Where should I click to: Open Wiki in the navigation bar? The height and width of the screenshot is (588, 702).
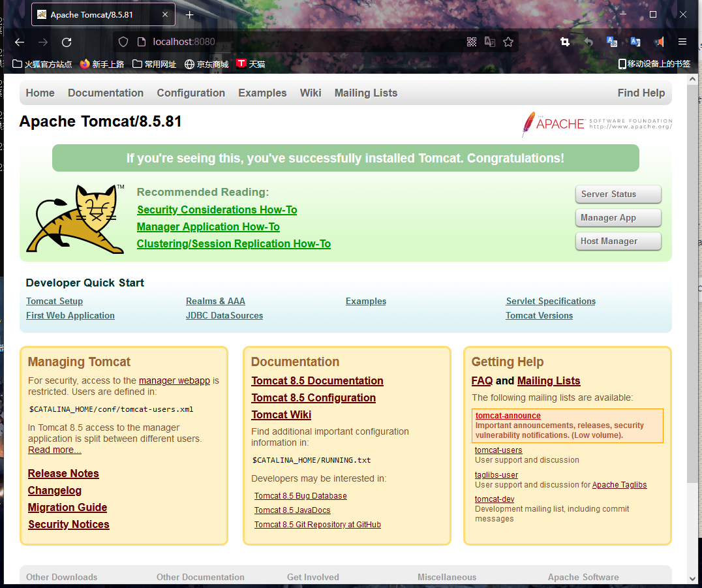[x=311, y=93]
